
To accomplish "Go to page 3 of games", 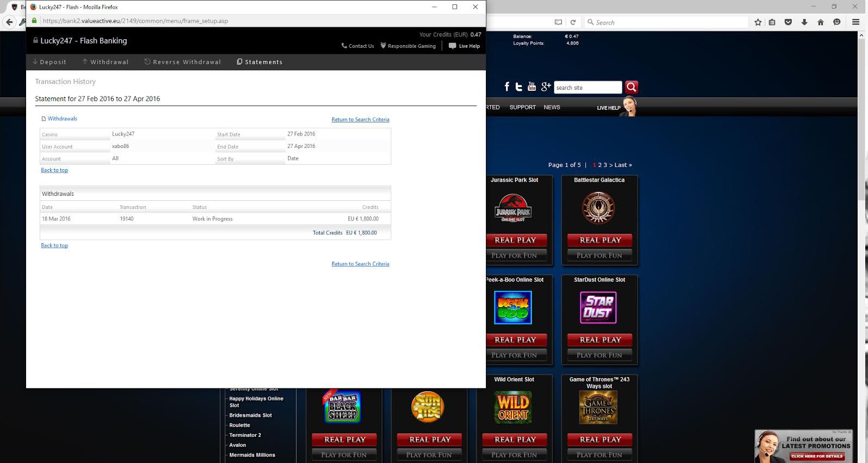I will point(605,165).
